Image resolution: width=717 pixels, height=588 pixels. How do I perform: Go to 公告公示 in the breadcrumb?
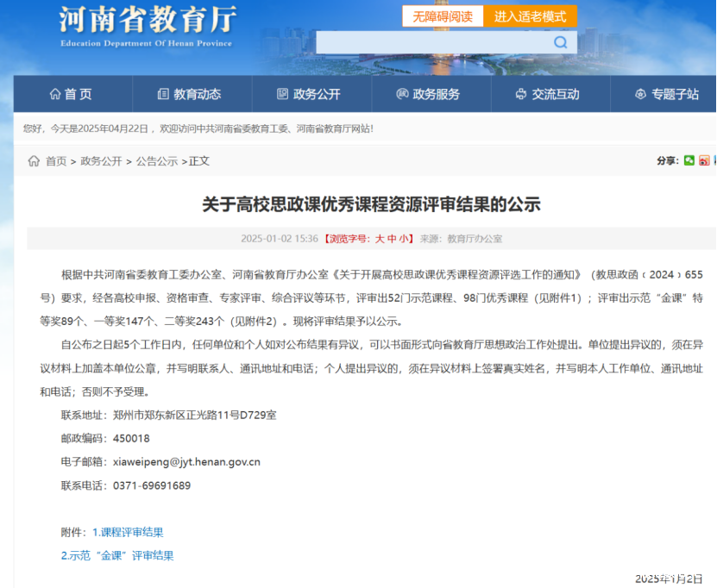click(x=156, y=161)
